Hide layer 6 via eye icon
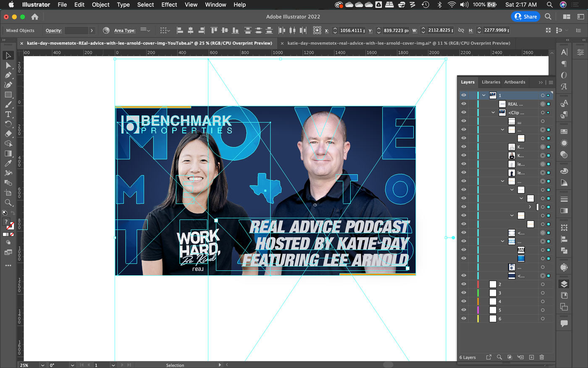588x368 pixels. coord(464,319)
